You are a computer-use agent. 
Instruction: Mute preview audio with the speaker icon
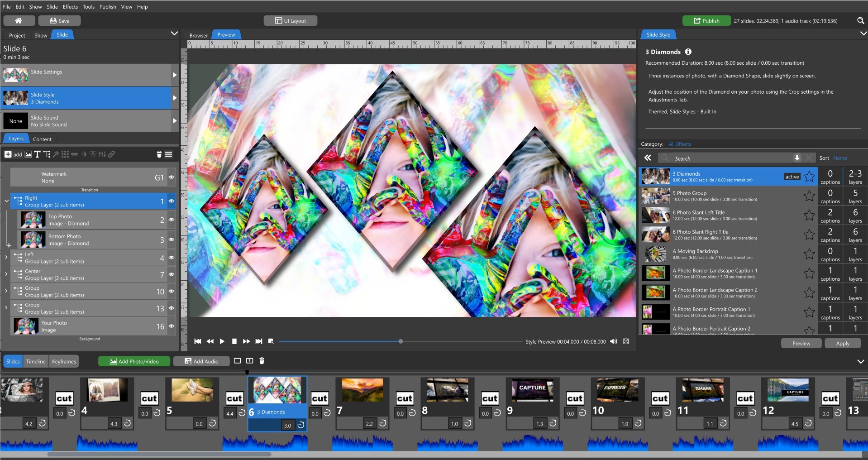point(613,341)
